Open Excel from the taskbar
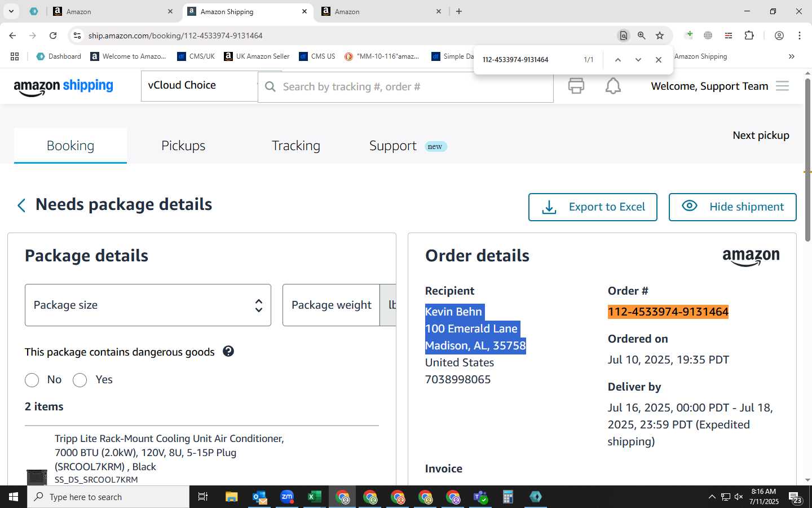 coord(314,497)
